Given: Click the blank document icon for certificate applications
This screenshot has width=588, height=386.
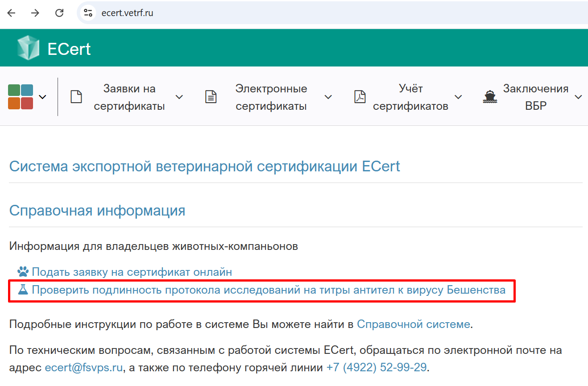Looking at the screenshot, I should pos(77,97).
